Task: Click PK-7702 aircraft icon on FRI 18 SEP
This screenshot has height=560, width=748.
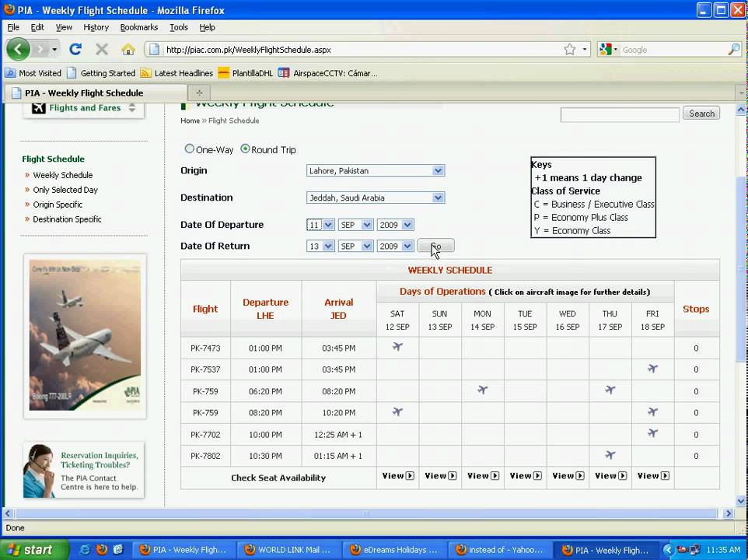Action: pos(652,433)
